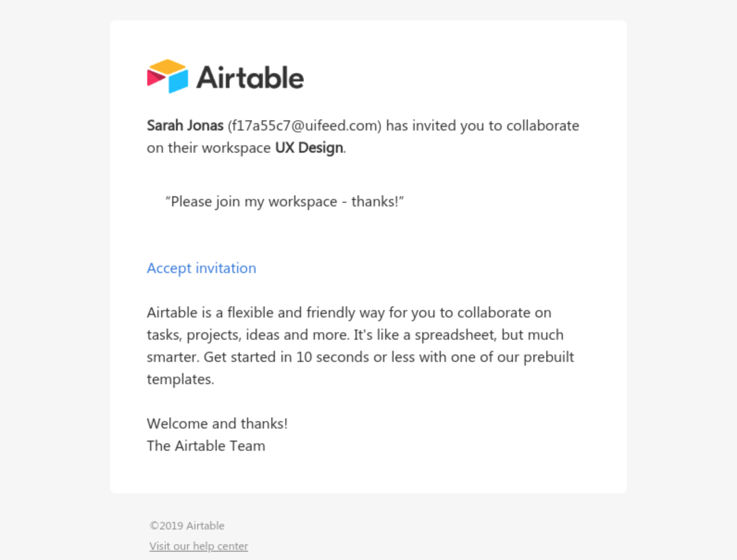Click the Airtable wordmark text in header
This screenshot has width=737, height=560.
click(250, 77)
